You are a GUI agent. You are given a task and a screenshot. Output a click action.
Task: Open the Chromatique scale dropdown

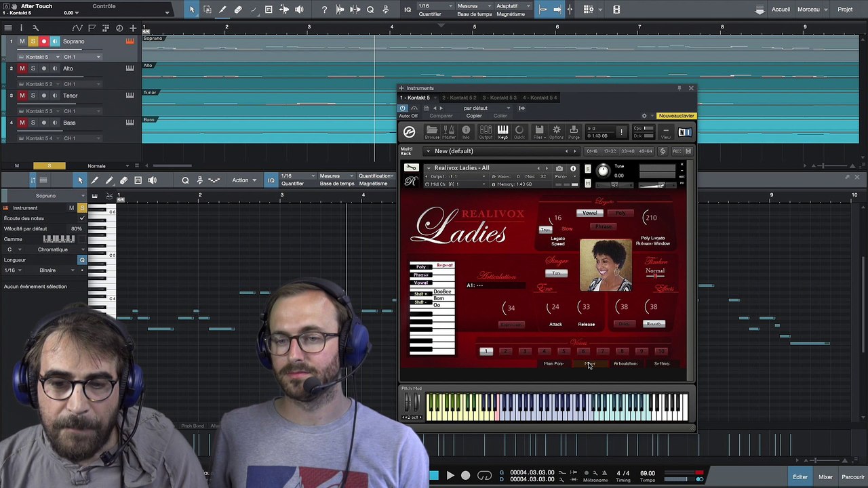[57, 249]
